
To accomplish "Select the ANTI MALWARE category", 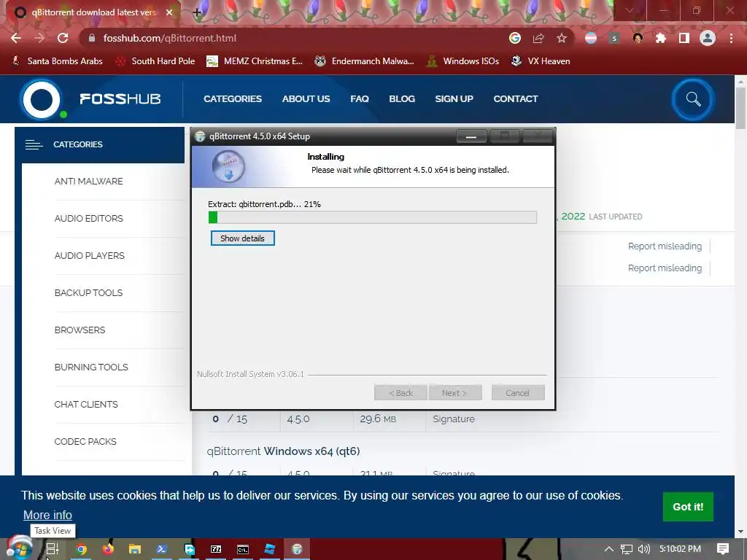I will click(x=88, y=182).
